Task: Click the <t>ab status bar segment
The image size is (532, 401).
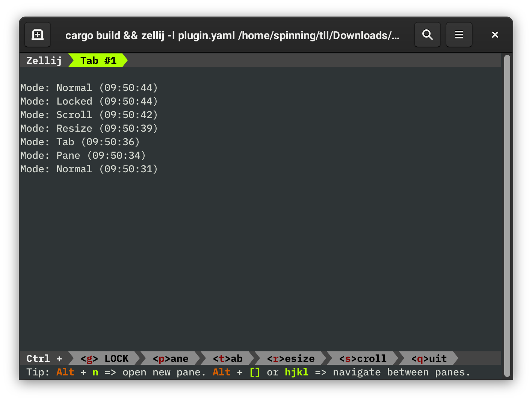Action: (x=228, y=358)
